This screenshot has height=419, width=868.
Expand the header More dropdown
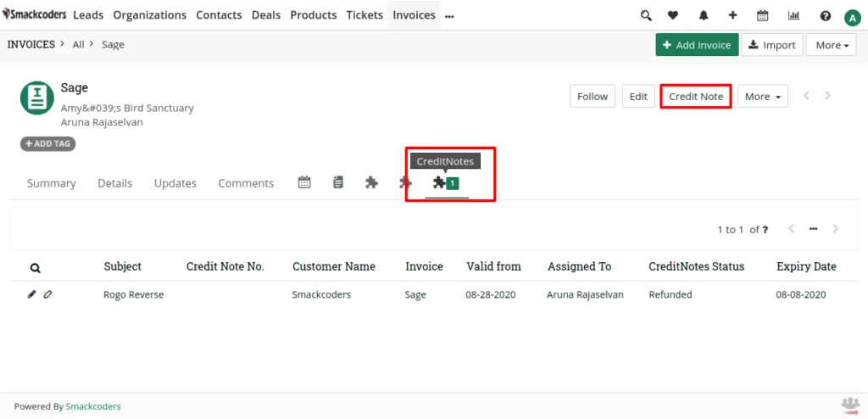(832, 45)
